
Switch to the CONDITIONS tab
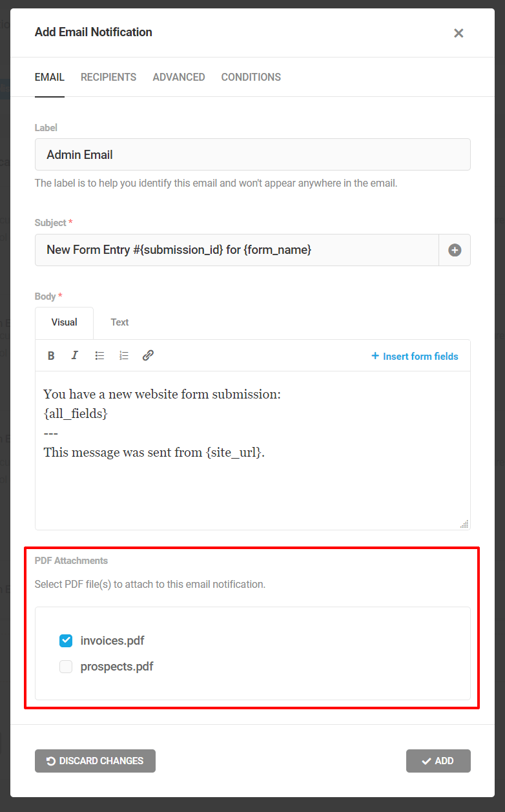tap(251, 77)
